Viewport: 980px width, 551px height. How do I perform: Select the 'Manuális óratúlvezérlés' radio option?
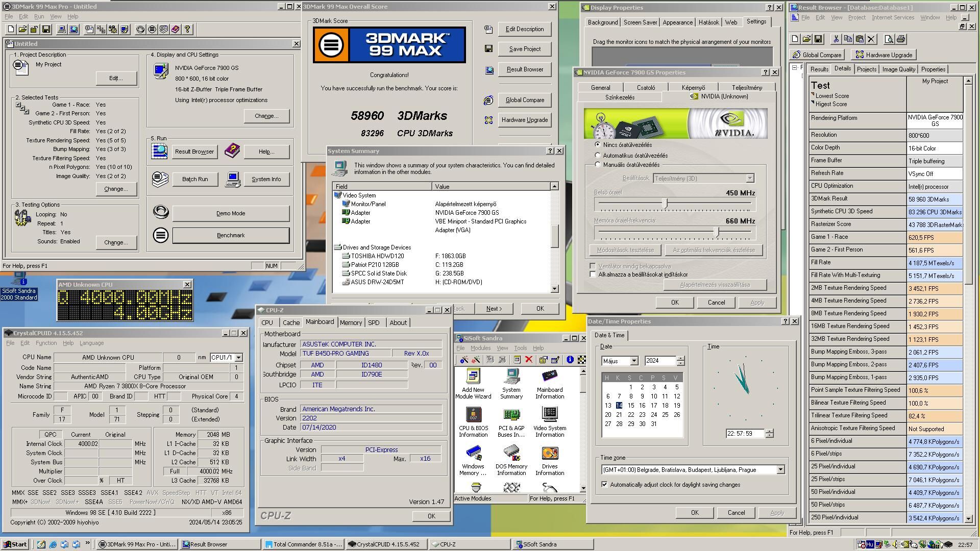coord(597,165)
